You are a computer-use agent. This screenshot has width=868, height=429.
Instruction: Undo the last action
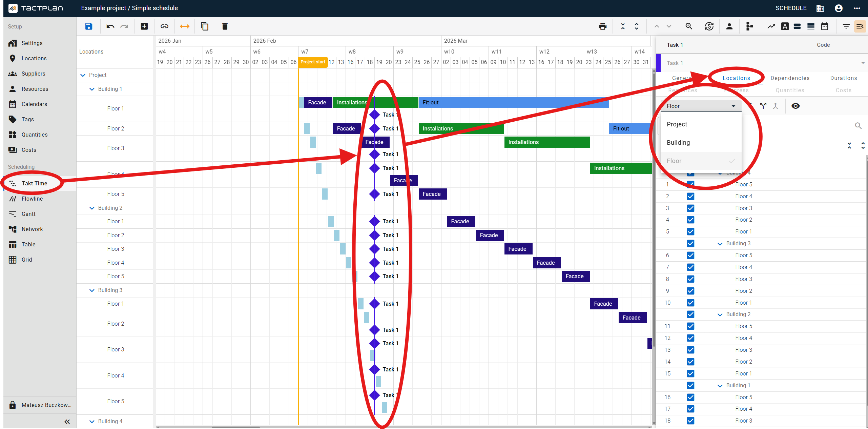pos(110,26)
